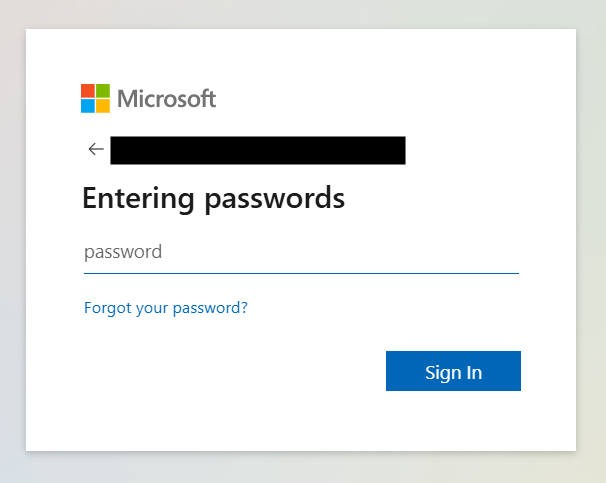This screenshot has height=483, width=606.
Task: Open the 'Forgot your password?' link
Action: [x=166, y=308]
